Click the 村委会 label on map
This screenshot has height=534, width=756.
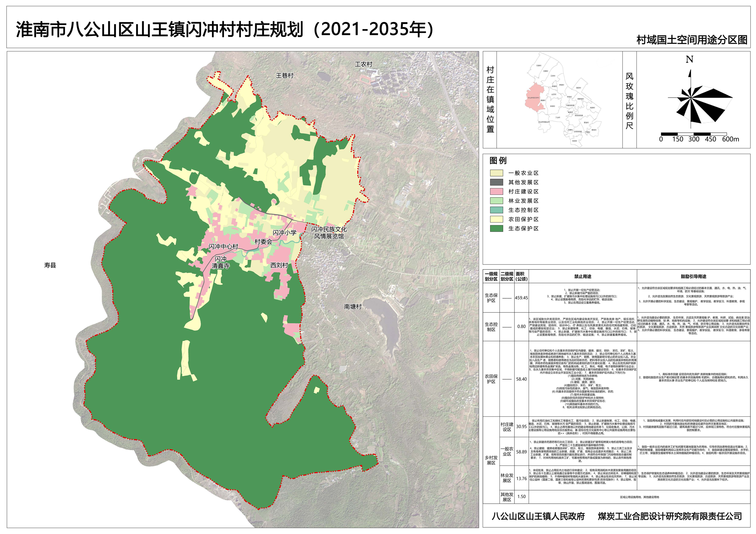tap(263, 242)
